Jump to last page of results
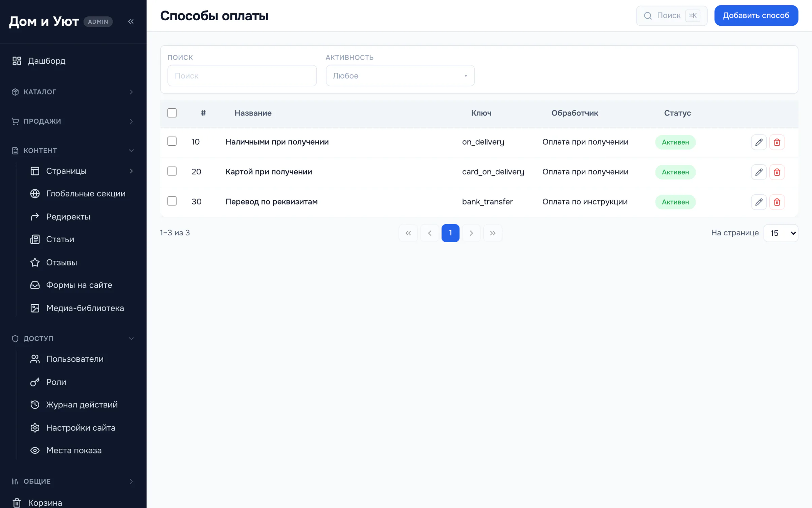Image resolution: width=812 pixels, height=508 pixels. click(x=493, y=233)
